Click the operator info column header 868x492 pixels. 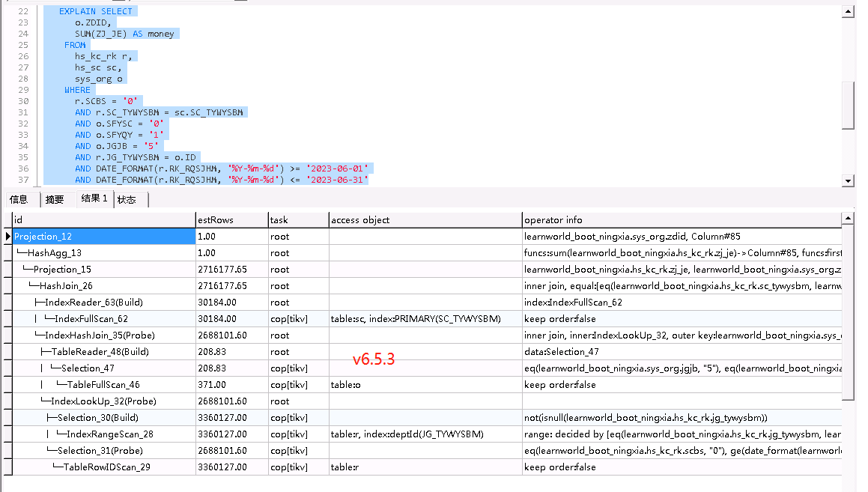(682, 219)
